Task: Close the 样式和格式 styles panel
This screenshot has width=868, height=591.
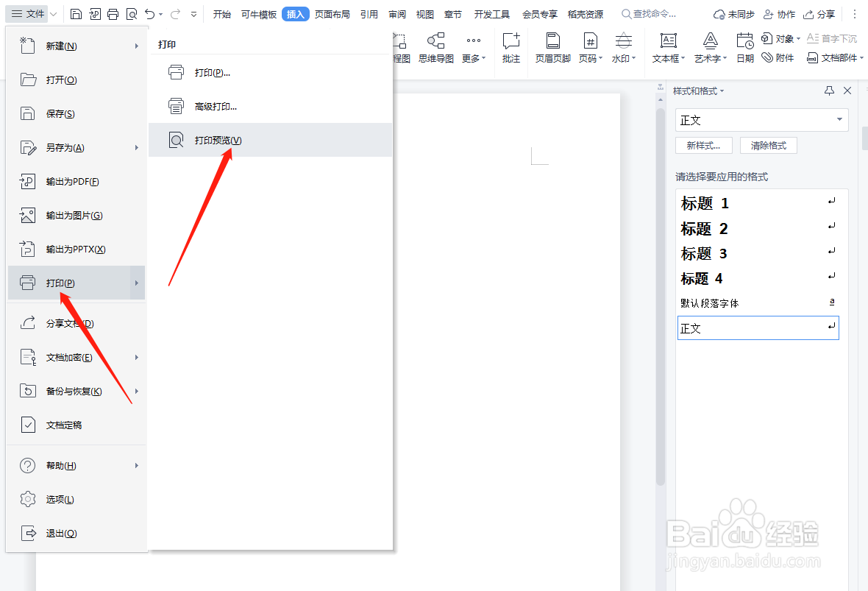Action: coord(847,91)
